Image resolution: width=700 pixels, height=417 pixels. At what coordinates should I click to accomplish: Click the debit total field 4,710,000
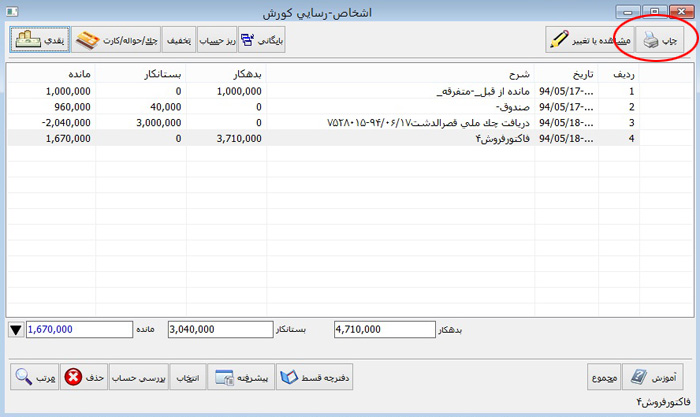[x=382, y=329]
